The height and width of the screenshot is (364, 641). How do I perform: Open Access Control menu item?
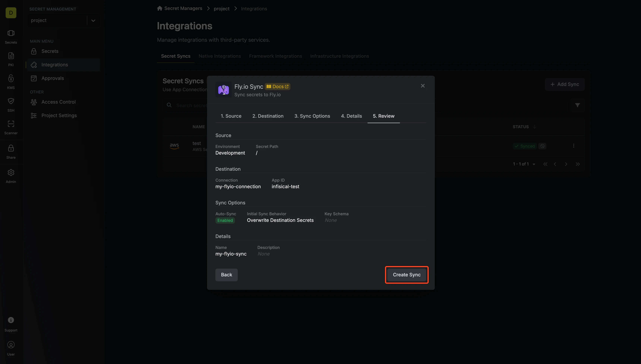point(63,102)
